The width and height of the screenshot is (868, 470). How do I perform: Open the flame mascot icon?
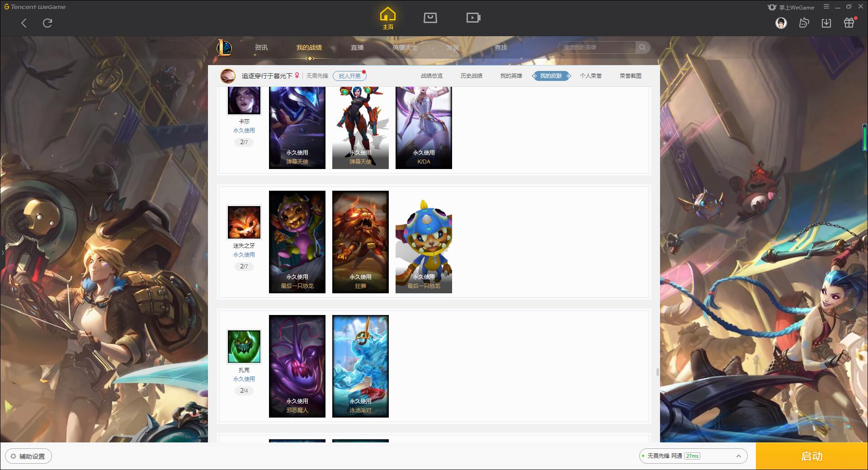tap(804, 23)
